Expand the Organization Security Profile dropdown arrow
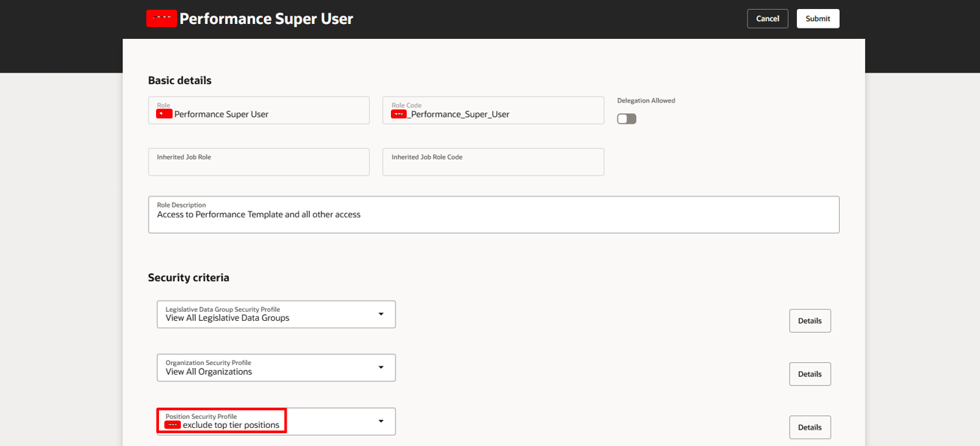The image size is (980, 446). point(381,367)
